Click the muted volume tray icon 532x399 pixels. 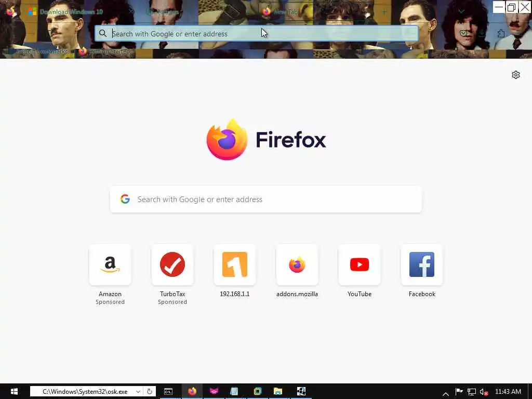[x=484, y=392]
